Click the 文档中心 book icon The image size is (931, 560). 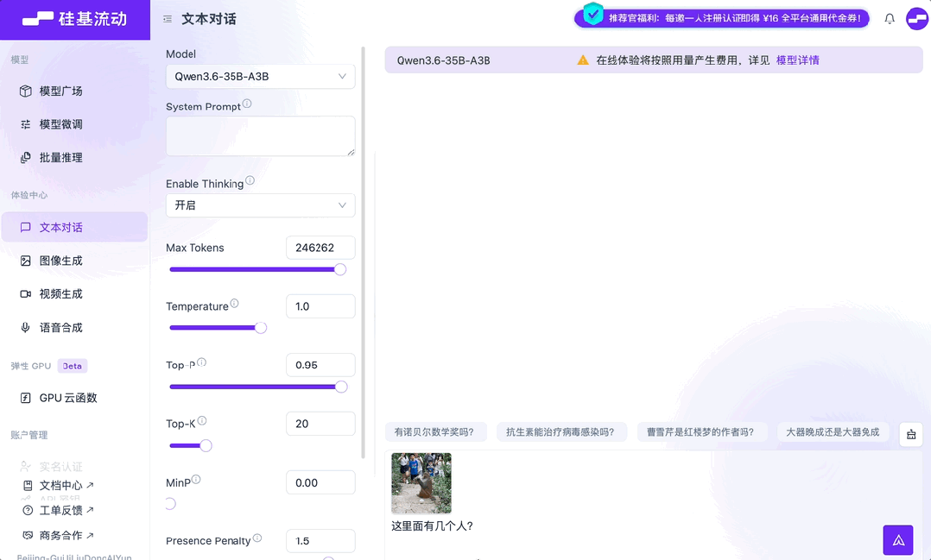[x=28, y=485]
